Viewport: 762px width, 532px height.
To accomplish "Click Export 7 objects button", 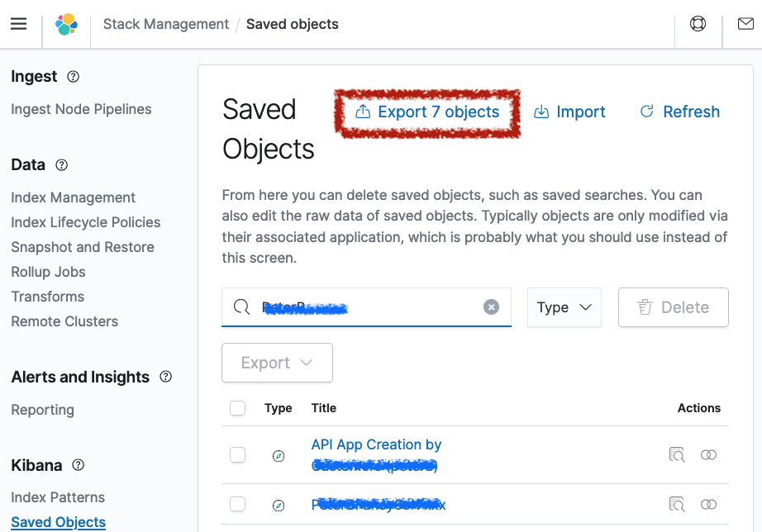I will (427, 112).
